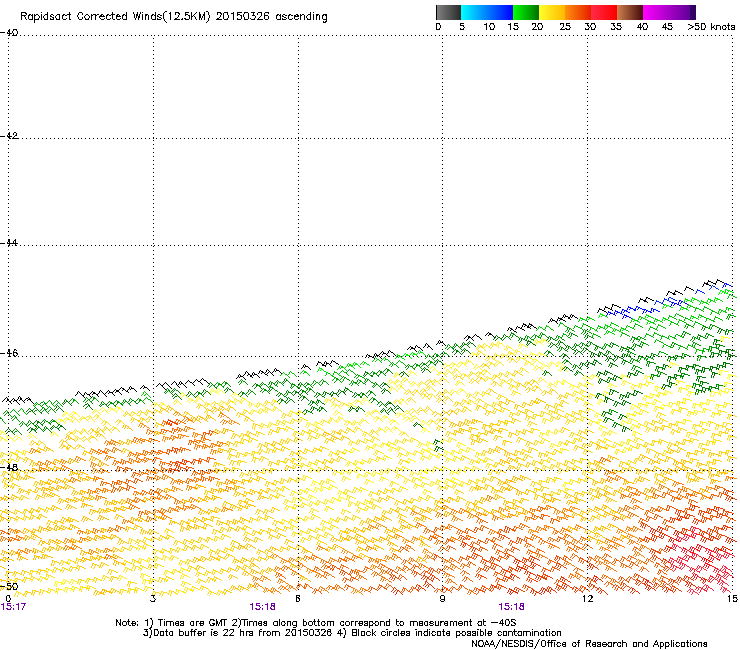Image resolution: width=740 pixels, height=650 pixels.
Task: Click the legend value '25'
Action: (565, 26)
